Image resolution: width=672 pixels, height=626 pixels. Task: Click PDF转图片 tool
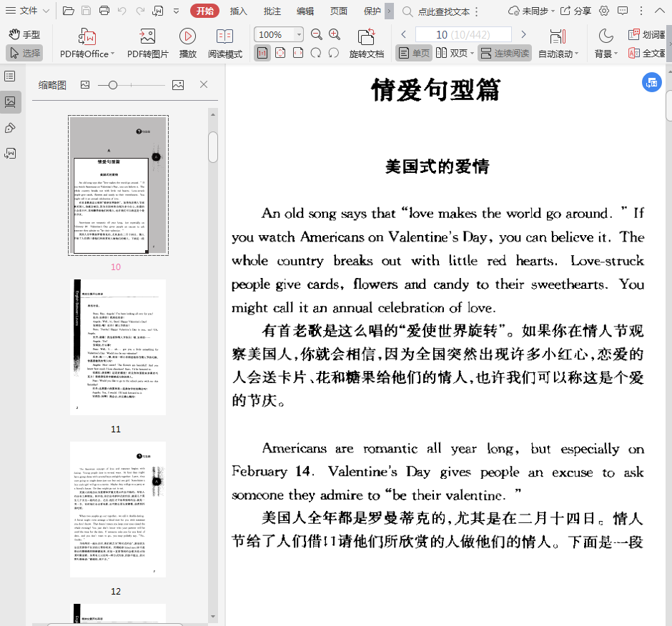(147, 43)
